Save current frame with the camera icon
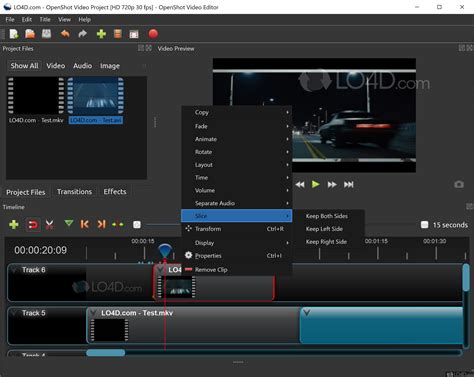 459,184
